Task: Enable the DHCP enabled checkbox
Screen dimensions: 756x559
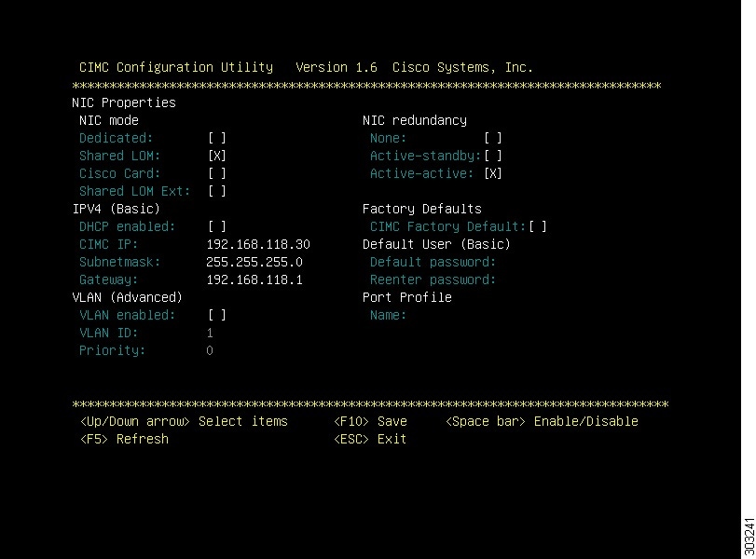Action: 217,226
